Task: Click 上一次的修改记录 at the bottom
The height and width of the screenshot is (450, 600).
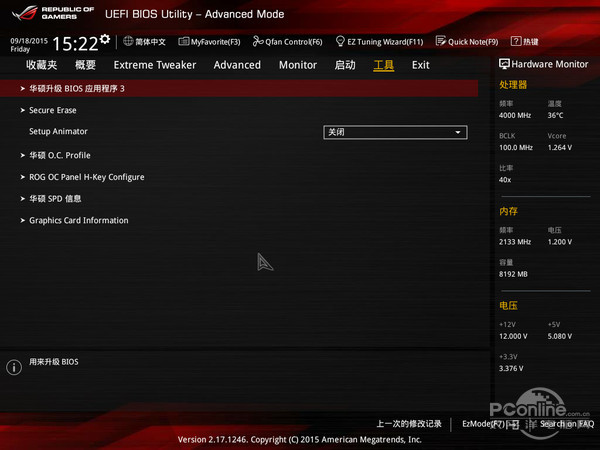Action: 409,424
